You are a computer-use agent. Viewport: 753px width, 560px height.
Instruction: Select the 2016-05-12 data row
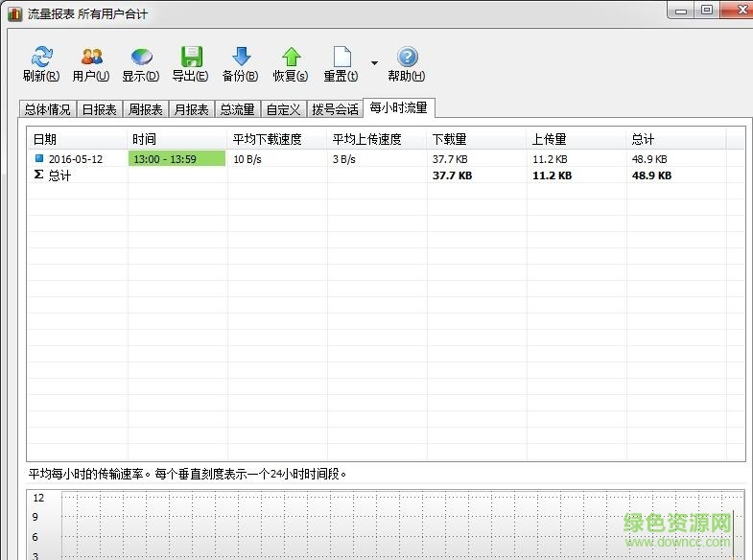point(76,159)
